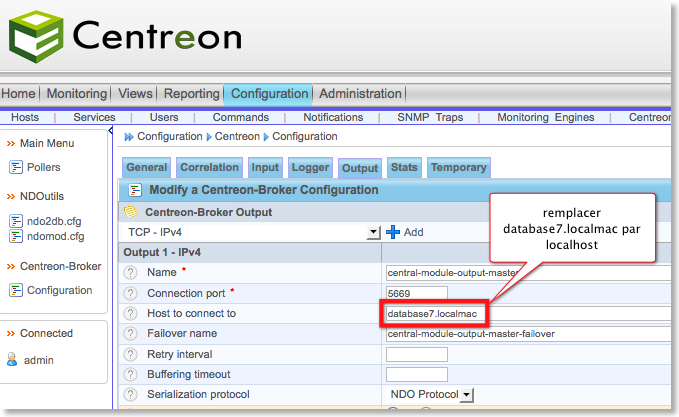Open Pollers in the Main Menu
Image resolution: width=679 pixels, height=417 pixels.
point(43,167)
